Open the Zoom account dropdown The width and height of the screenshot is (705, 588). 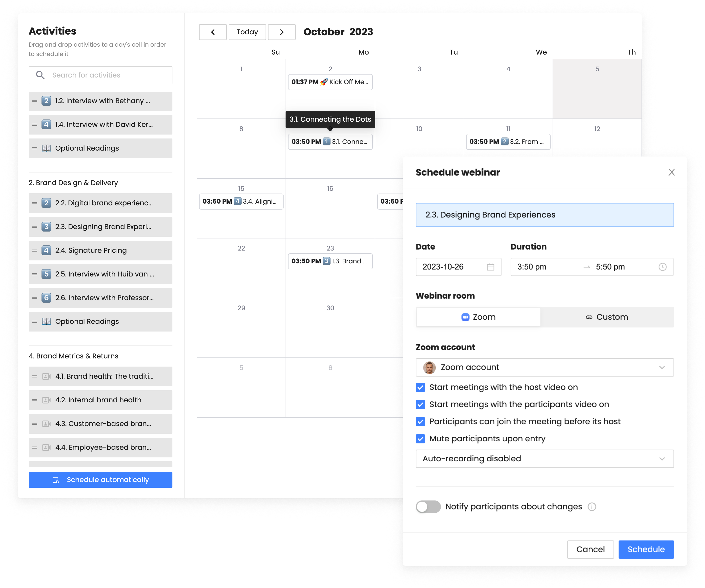coord(544,368)
